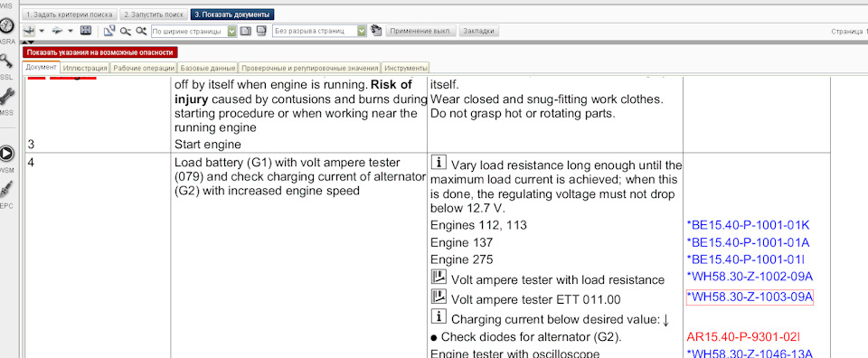Select step 3 Показать документы
Screen dimensions: 868x358
(232, 14)
